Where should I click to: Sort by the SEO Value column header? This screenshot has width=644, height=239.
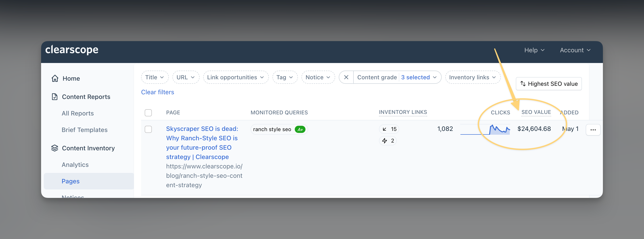point(536,112)
